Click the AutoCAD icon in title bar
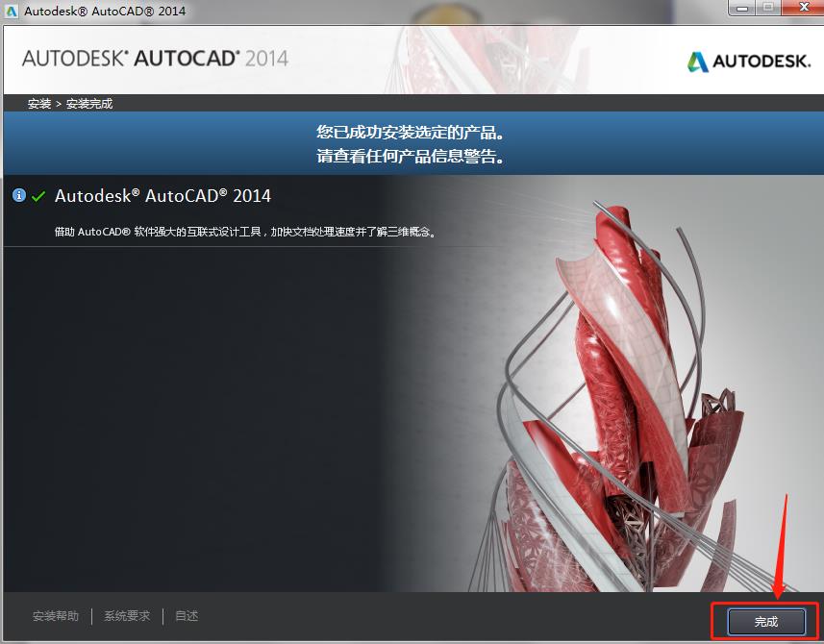The width and height of the screenshot is (824, 644). click(x=11, y=11)
